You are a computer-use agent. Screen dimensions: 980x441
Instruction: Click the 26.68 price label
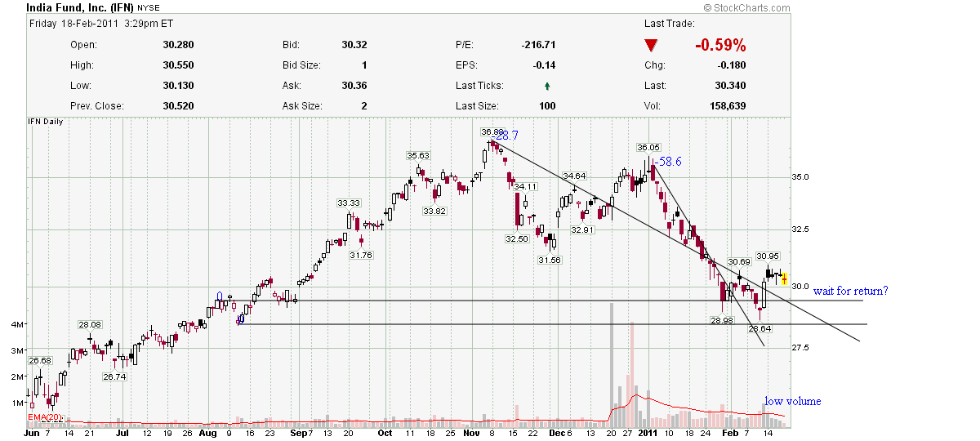point(39,360)
